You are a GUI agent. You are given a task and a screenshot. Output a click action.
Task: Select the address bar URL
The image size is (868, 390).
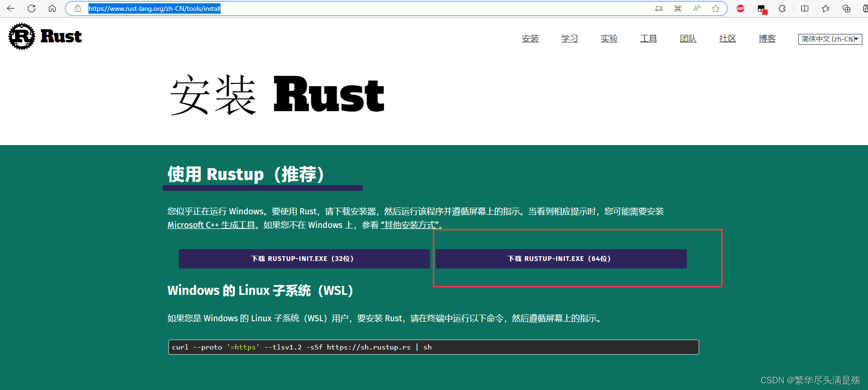point(154,8)
